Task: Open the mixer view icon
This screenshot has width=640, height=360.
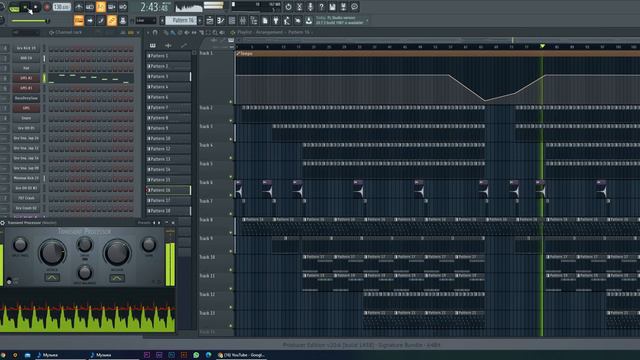Action: coord(243,20)
